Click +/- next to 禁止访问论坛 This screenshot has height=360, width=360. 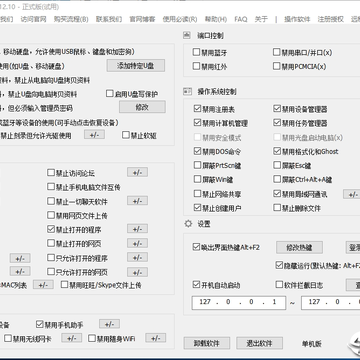137,172
